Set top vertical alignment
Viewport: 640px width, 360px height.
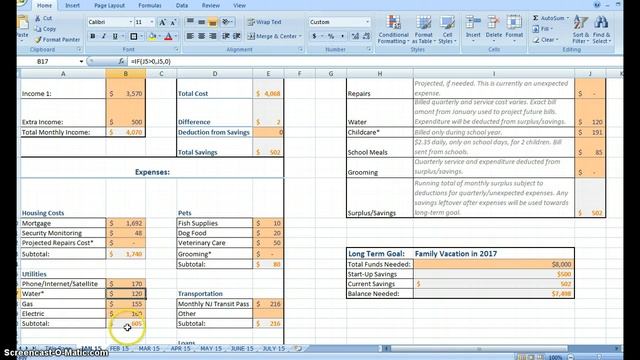[x=190, y=22]
